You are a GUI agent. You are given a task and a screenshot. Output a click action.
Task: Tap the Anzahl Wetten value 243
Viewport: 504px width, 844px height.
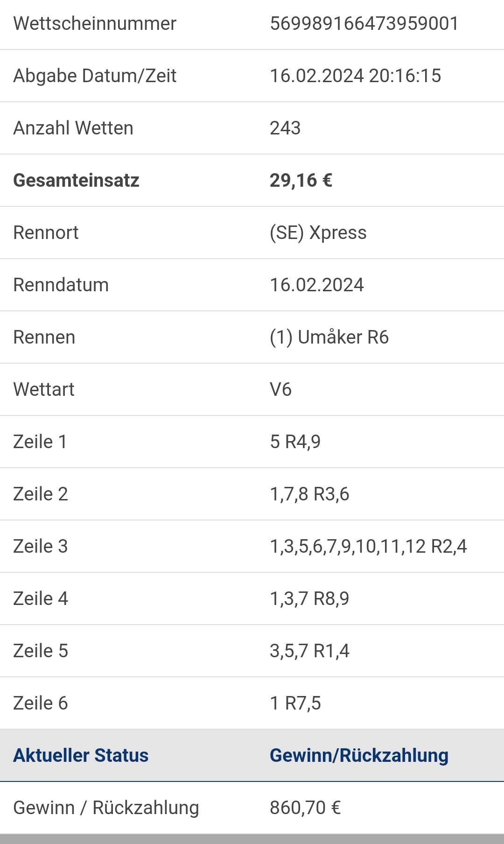285,128
